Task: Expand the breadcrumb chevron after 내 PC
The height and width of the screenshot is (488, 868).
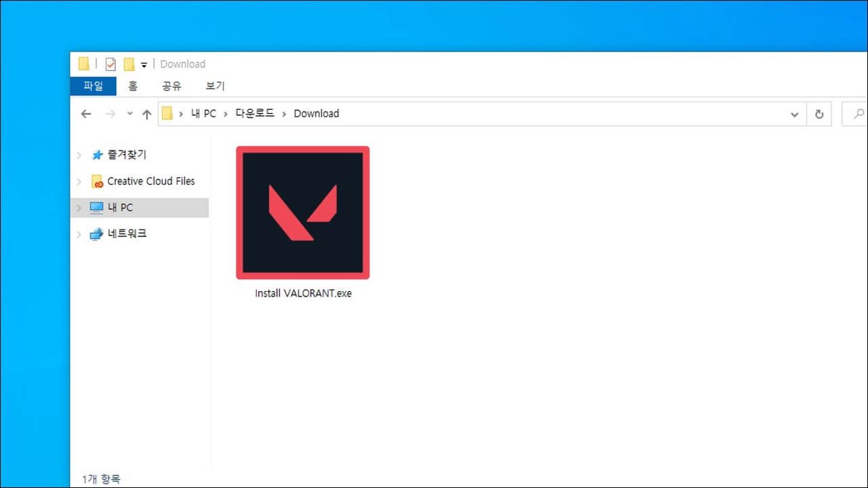Action: coord(226,114)
